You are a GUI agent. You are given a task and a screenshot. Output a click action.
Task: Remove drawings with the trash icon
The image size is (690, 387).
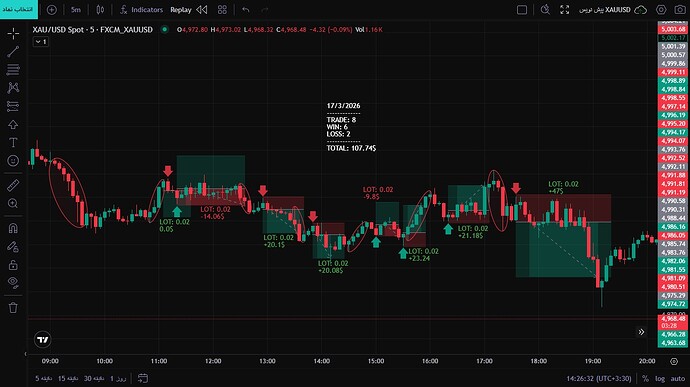pos(13,307)
